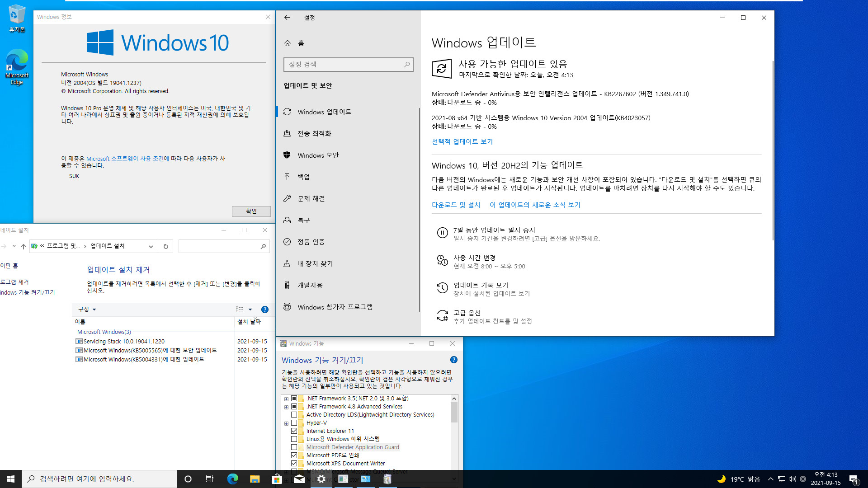The height and width of the screenshot is (488, 868).
Task: Click the pause icon for 7일 동안 업데이트 일시 중지
Action: coord(442,233)
